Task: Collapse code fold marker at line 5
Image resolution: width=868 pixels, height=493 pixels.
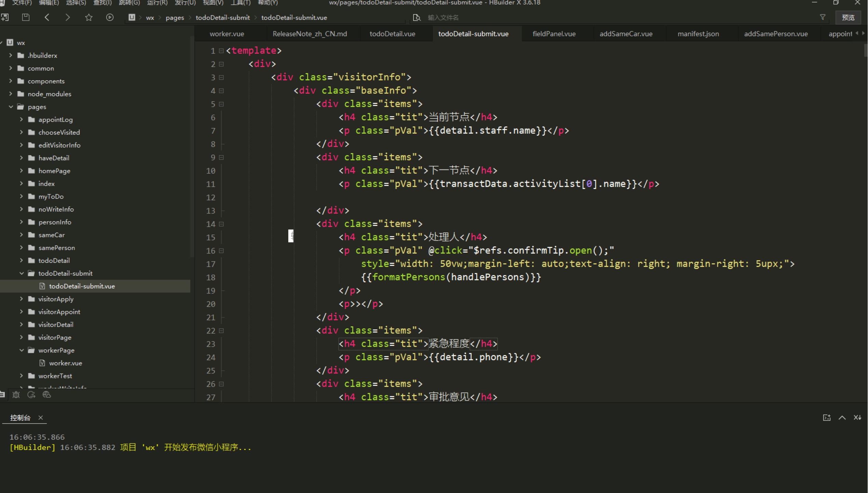Action: click(x=221, y=104)
